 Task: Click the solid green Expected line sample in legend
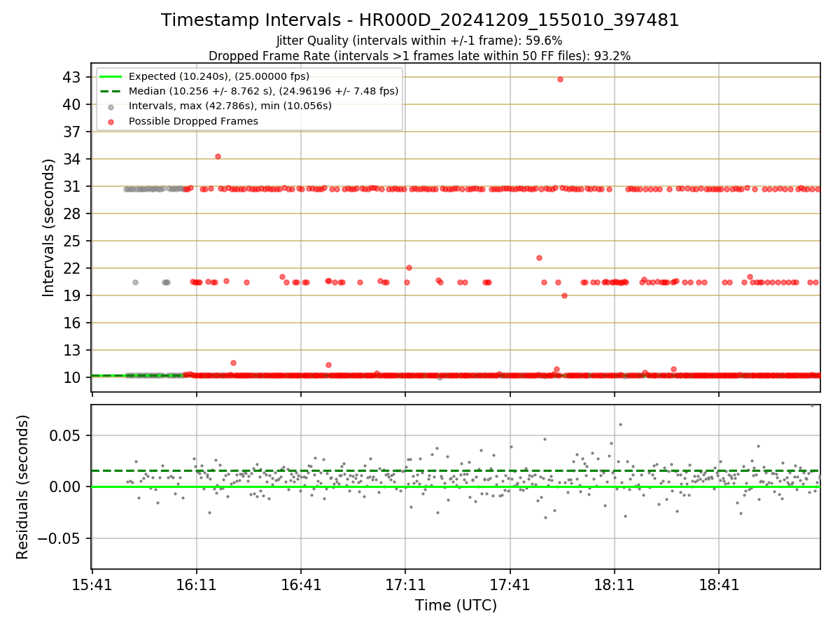tap(111, 76)
